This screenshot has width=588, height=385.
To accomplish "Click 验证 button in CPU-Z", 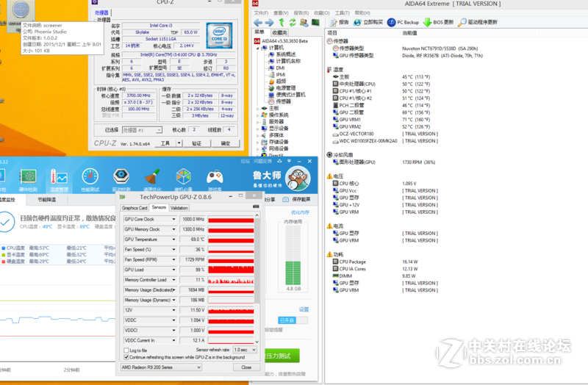I will [196, 143].
